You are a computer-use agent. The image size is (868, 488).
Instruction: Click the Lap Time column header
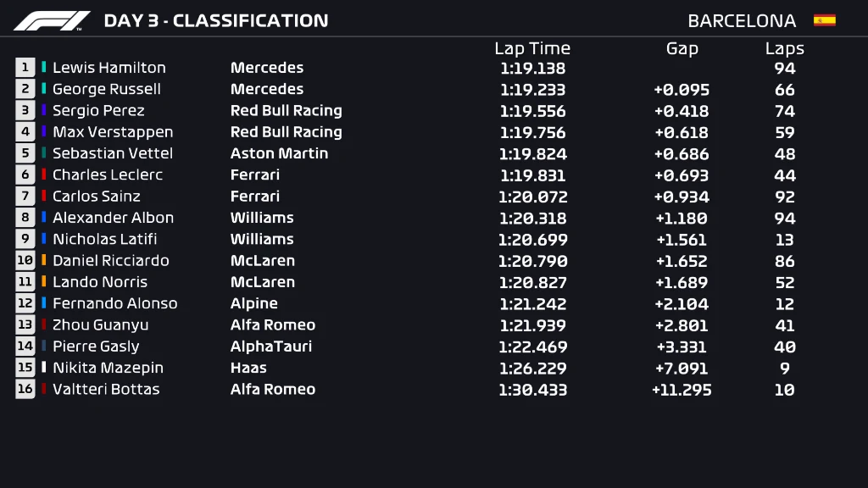(x=532, y=48)
